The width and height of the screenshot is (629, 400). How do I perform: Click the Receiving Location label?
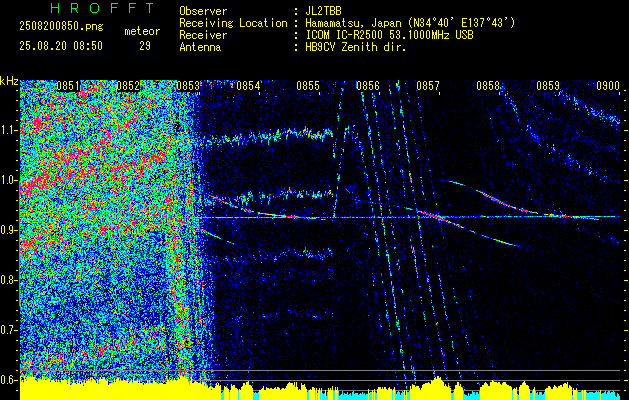[233, 23]
